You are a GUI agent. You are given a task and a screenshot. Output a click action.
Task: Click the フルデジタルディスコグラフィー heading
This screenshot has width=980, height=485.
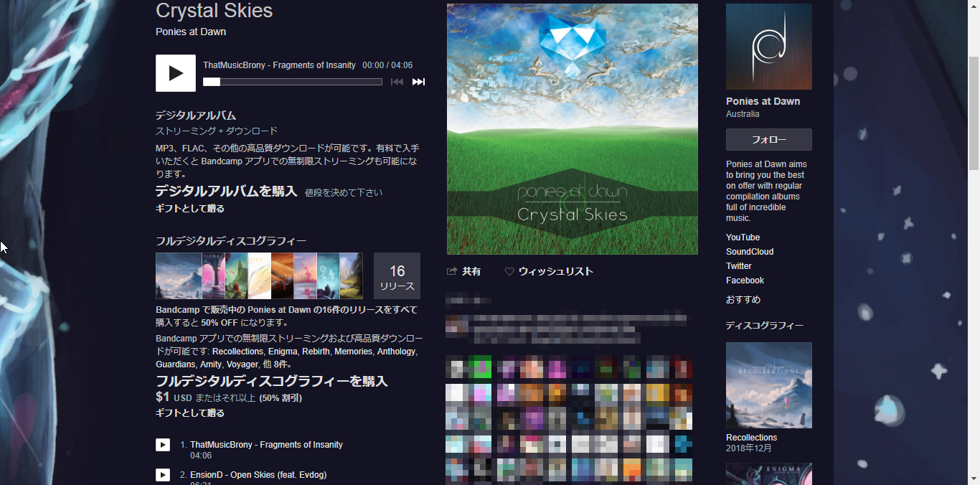[x=231, y=241]
